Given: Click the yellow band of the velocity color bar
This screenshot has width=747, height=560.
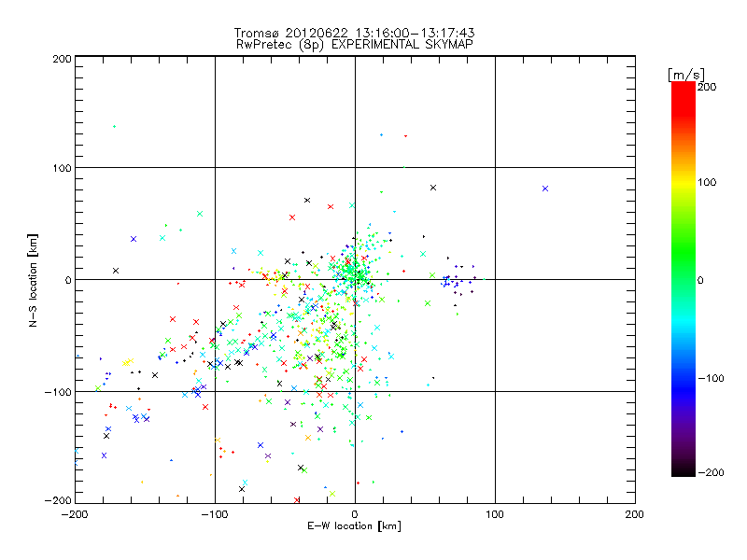Looking at the screenshot, I should pos(684,182).
